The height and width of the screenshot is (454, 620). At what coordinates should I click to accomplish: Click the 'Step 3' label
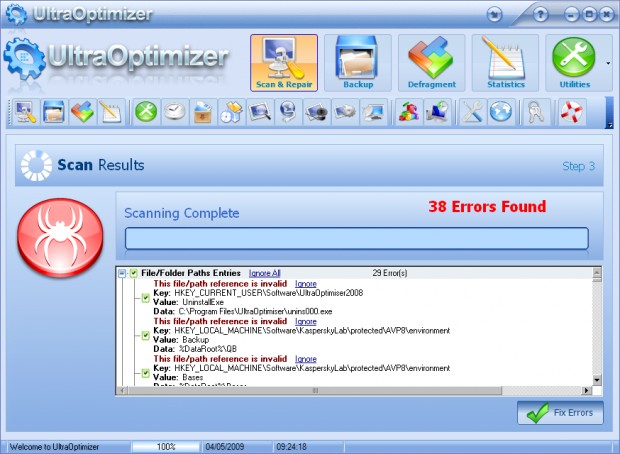(x=578, y=166)
